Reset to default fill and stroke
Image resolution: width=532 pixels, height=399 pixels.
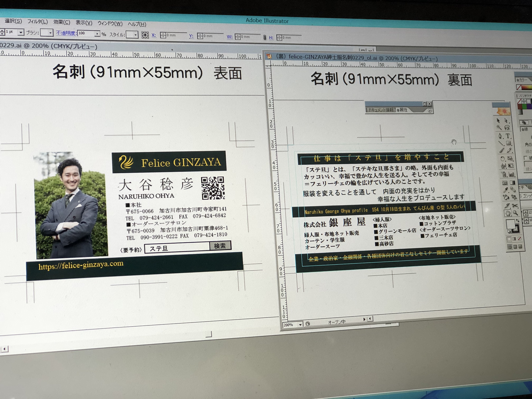point(509,232)
